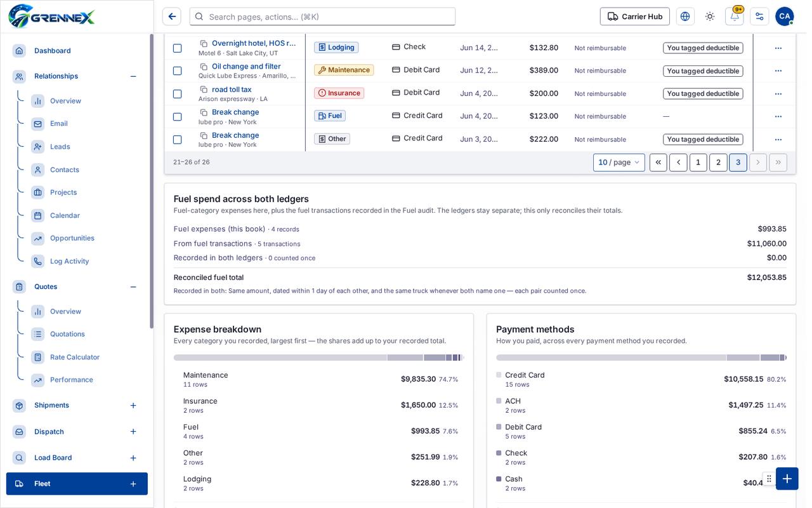Open the Carrier Hub button
The image size is (812, 508).
pyautogui.click(x=635, y=17)
